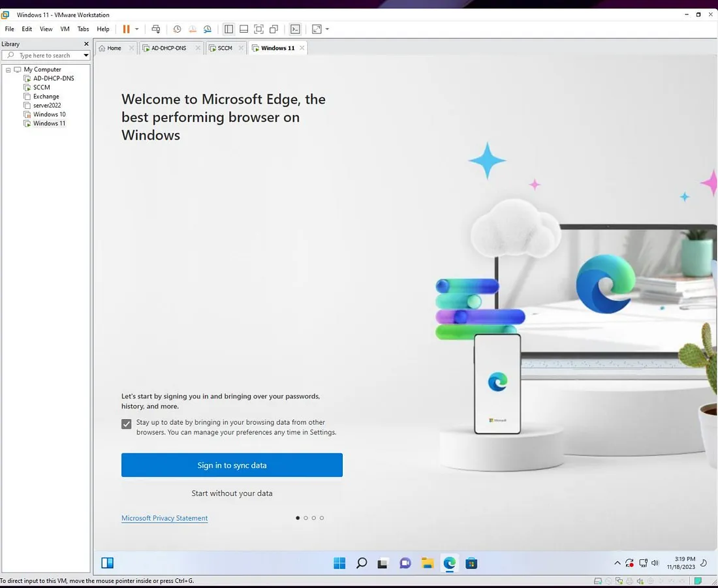Screen dimensions: 718x588
Task: Open the VM menu
Action: click(65, 29)
